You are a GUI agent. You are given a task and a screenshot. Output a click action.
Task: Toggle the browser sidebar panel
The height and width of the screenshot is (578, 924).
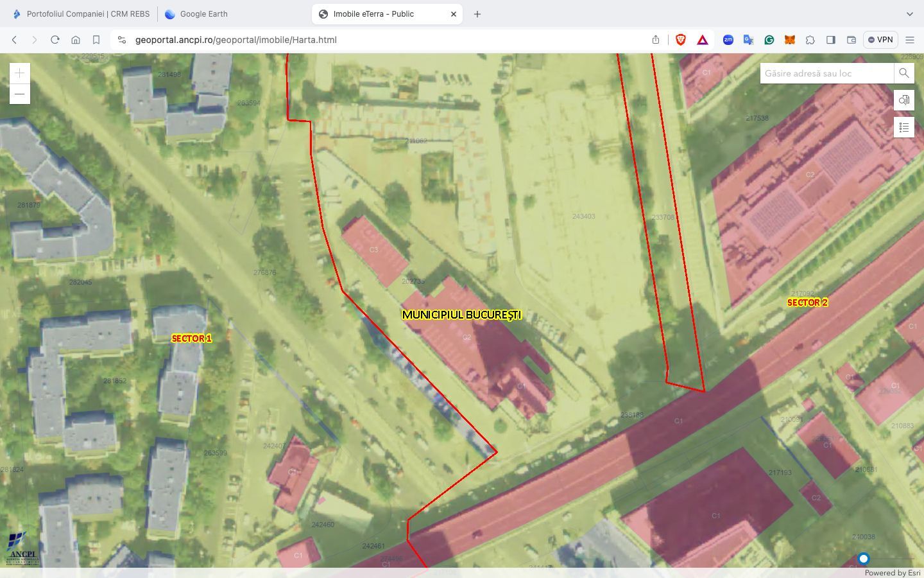click(x=831, y=40)
